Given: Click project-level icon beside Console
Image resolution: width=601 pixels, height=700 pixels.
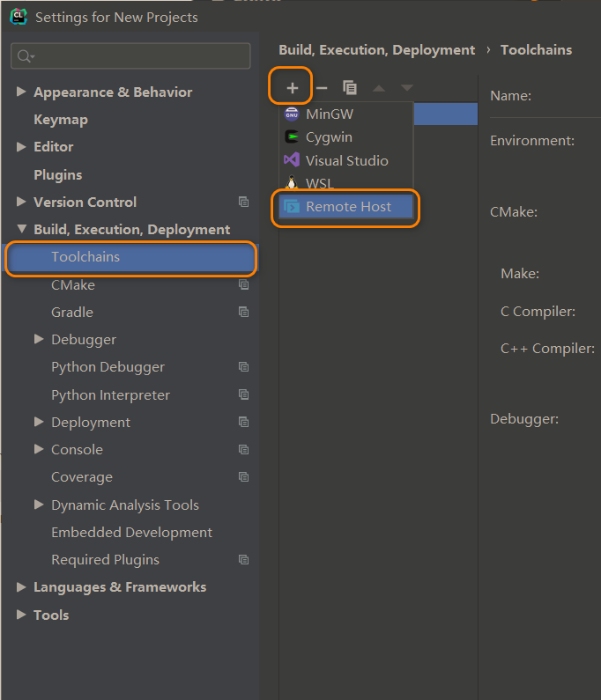Looking at the screenshot, I should 243,450.
